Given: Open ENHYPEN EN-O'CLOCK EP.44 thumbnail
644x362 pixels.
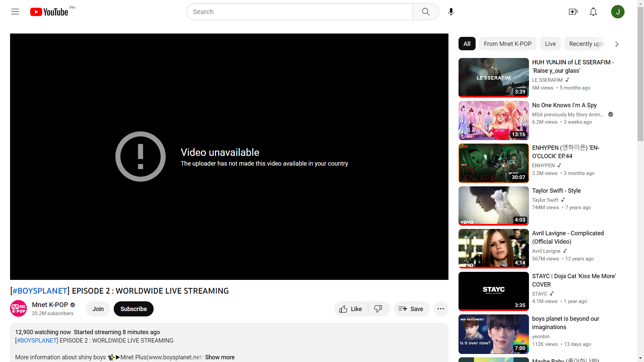Looking at the screenshot, I should (493, 163).
